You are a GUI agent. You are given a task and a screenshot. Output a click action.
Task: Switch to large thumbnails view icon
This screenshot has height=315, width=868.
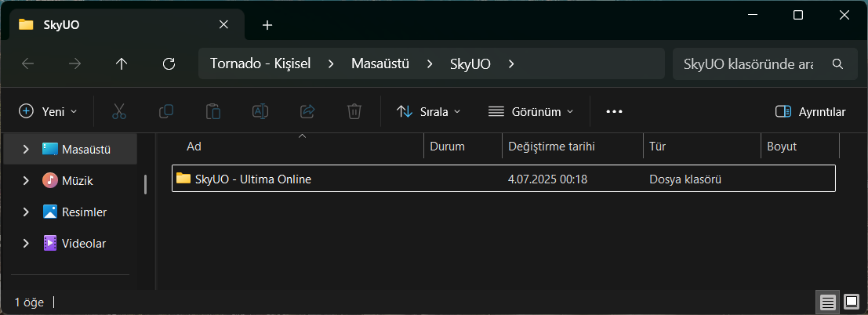[x=851, y=302]
